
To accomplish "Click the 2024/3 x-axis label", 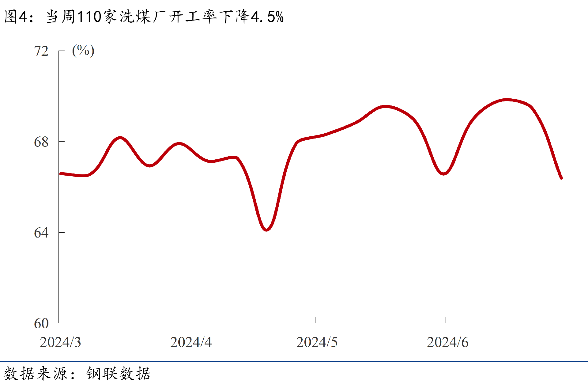I will (60, 342).
